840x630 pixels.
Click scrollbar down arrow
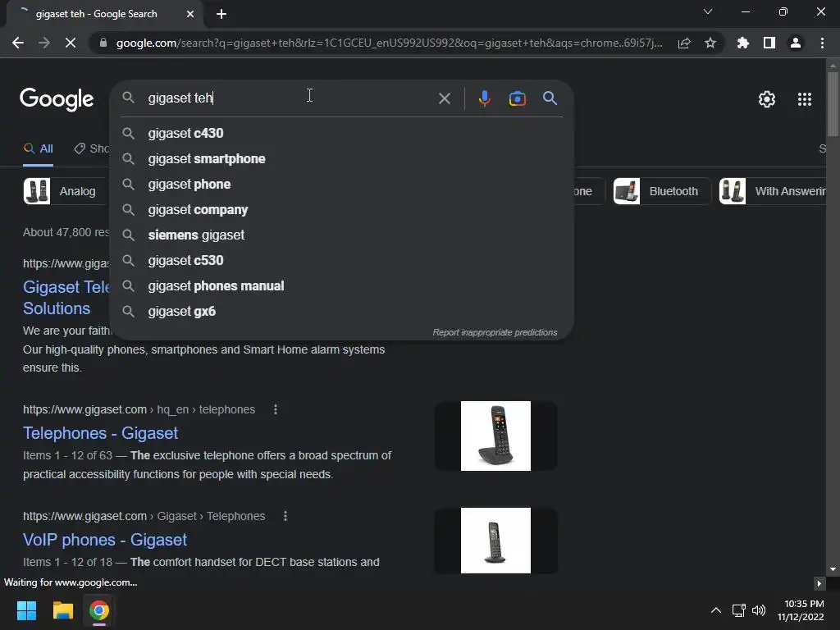[833, 569]
